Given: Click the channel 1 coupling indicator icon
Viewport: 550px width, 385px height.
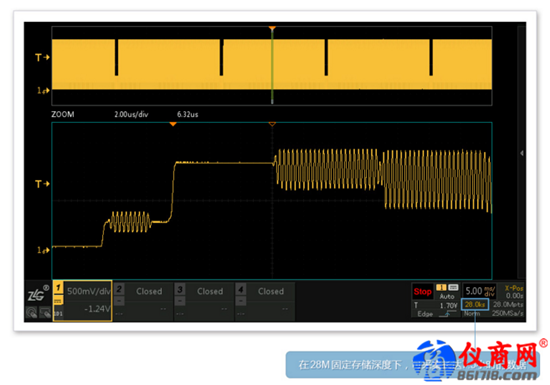Looking at the screenshot, I should [x=58, y=301].
